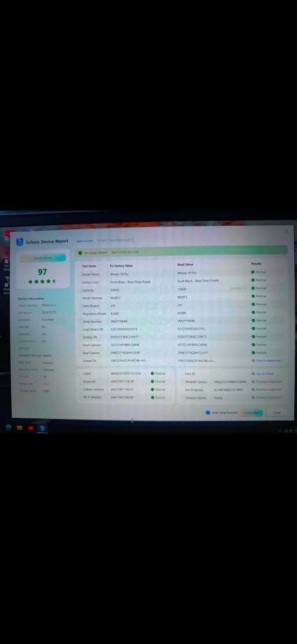Click the ex-factory Logic Board SN value
The width and height of the screenshot is (297, 644).
[x=124, y=330]
